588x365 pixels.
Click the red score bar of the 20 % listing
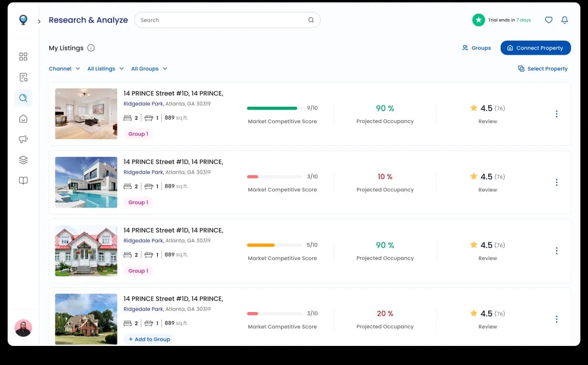274,313
